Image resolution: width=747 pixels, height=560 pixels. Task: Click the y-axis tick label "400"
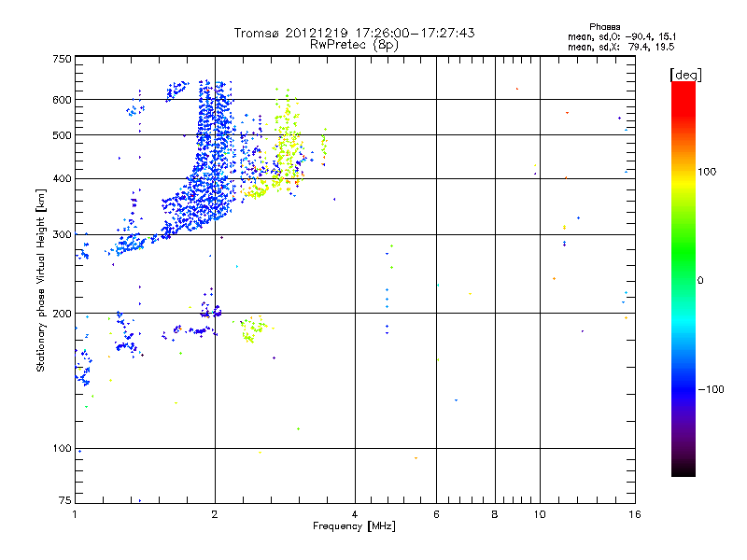coord(62,178)
